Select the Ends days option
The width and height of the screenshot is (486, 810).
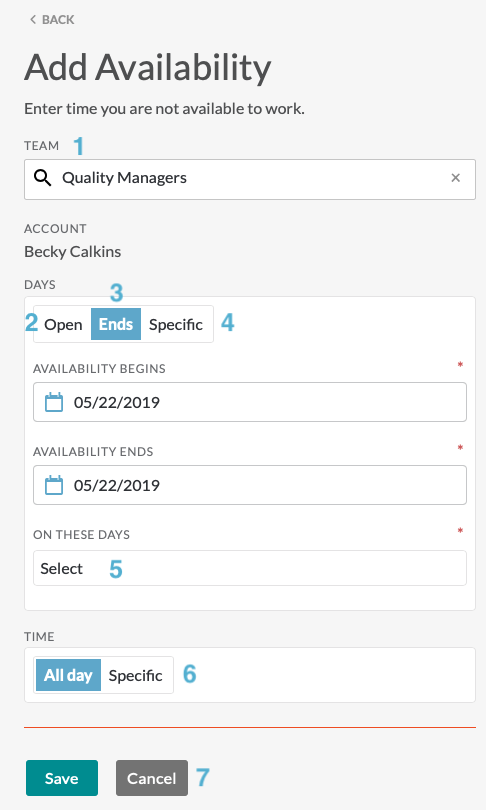(116, 324)
